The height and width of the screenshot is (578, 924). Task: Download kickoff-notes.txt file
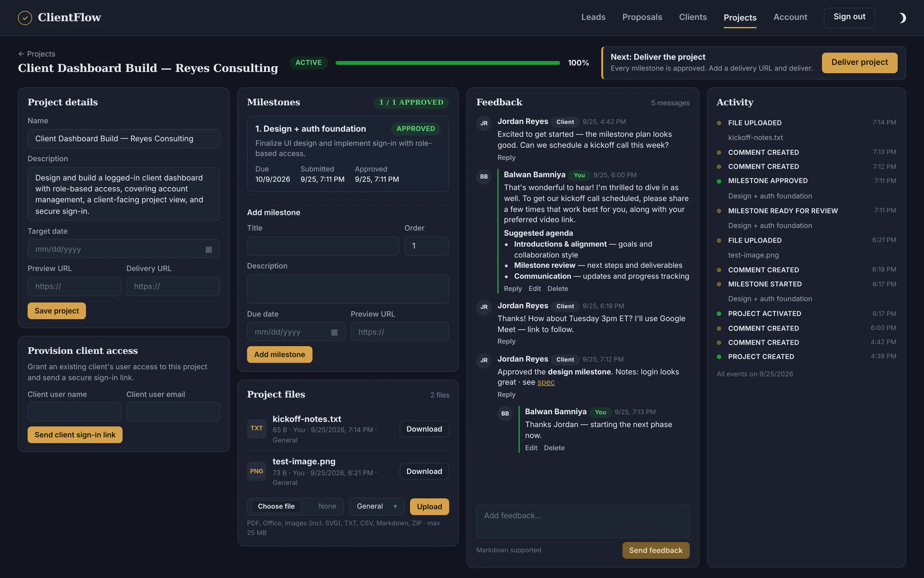tap(424, 429)
